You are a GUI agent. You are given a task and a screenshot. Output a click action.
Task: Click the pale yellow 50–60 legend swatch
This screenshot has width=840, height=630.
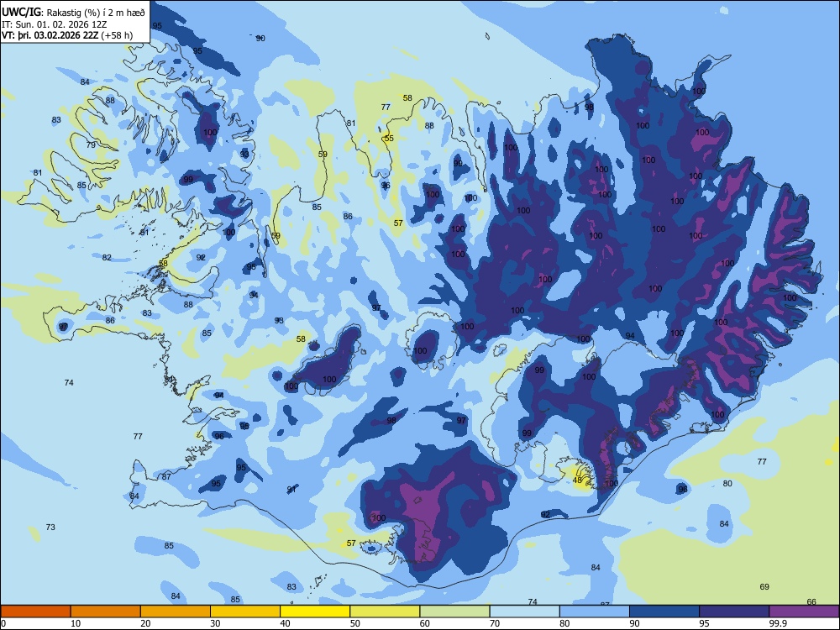tap(386, 612)
